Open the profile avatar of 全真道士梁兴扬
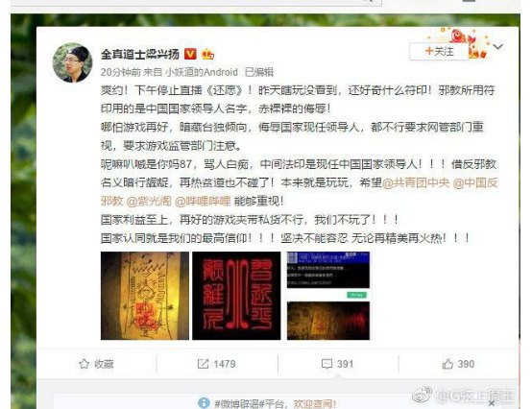The height and width of the screenshot is (409, 532). (72, 62)
